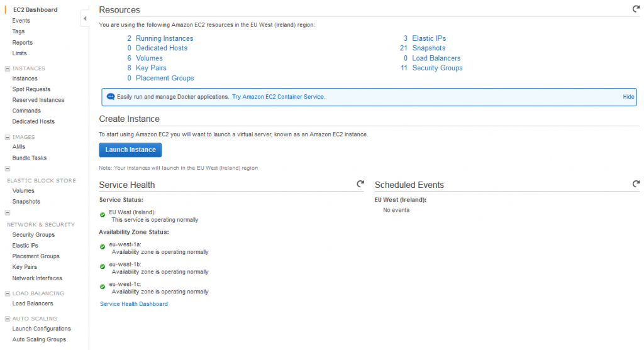Viewport: 644px width, 350px height.
Task: Hide the Docker applications banner
Action: point(628,97)
